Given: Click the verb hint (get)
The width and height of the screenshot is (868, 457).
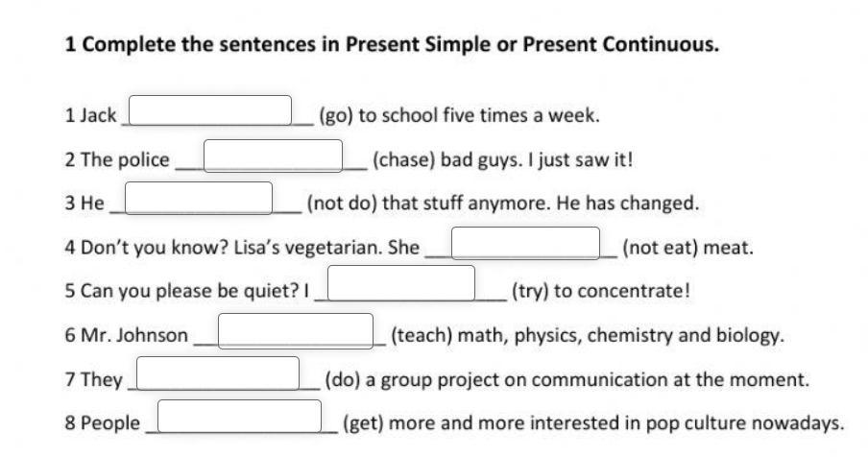Looking at the screenshot, I should coord(363,423).
